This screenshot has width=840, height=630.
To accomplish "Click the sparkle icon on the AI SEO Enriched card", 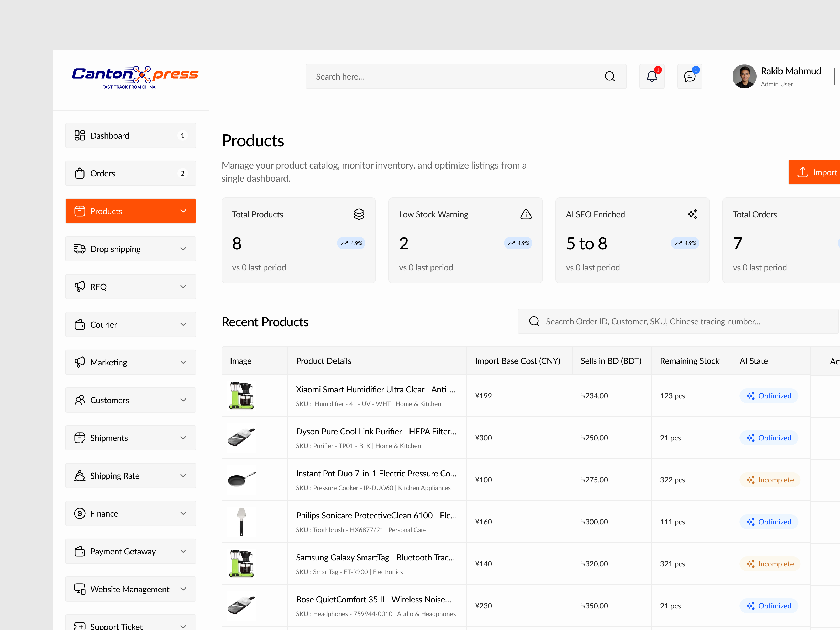I will pos(693,214).
